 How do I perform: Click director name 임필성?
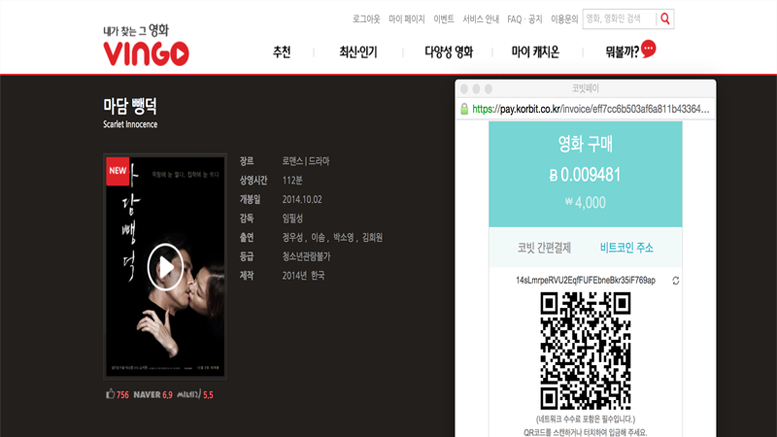pyautogui.click(x=292, y=218)
